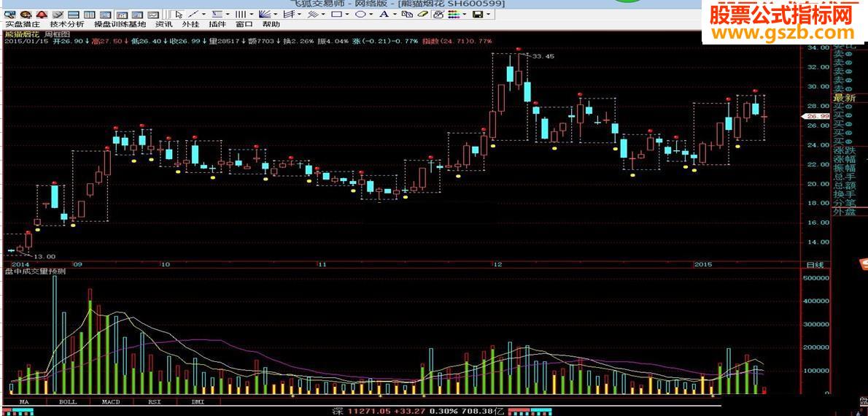Click the 涨跌 row in quote panel
Image resolution: width=868 pixels, height=416 pixels.
pyautogui.click(x=845, y=150)
